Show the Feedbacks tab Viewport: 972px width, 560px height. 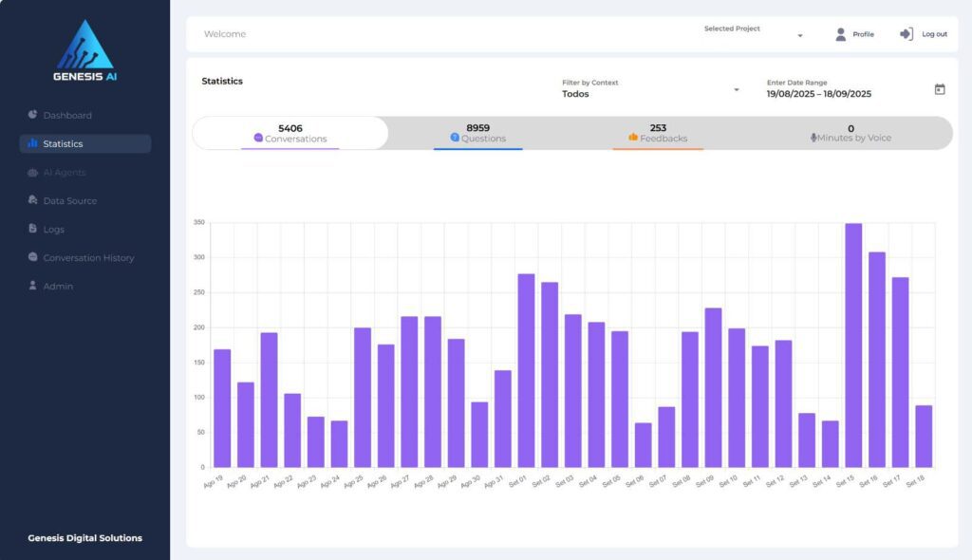pyautogui.click(x=658, y=133)
